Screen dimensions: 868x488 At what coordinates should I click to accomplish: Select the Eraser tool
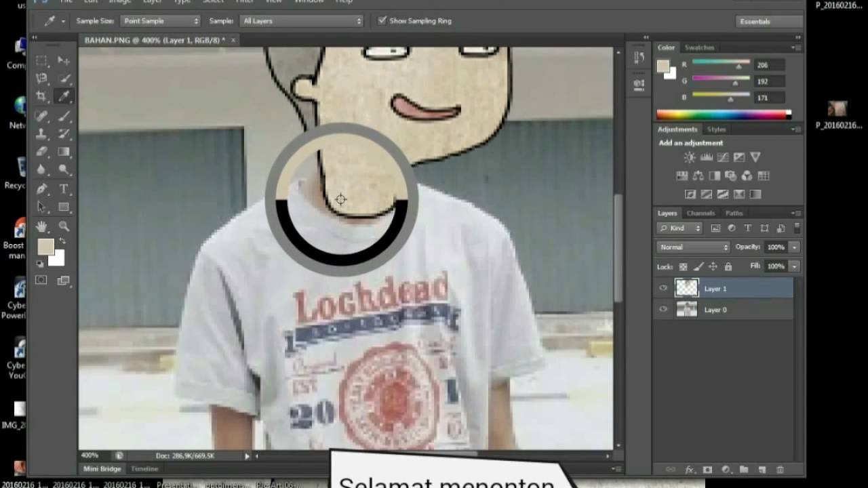click(x=41, y=152)
